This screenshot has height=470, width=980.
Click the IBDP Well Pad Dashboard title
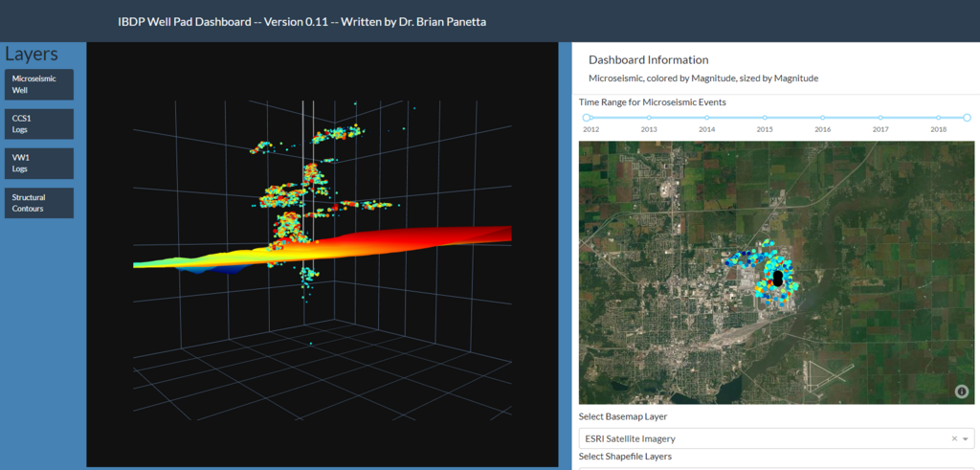coord(301,21)
